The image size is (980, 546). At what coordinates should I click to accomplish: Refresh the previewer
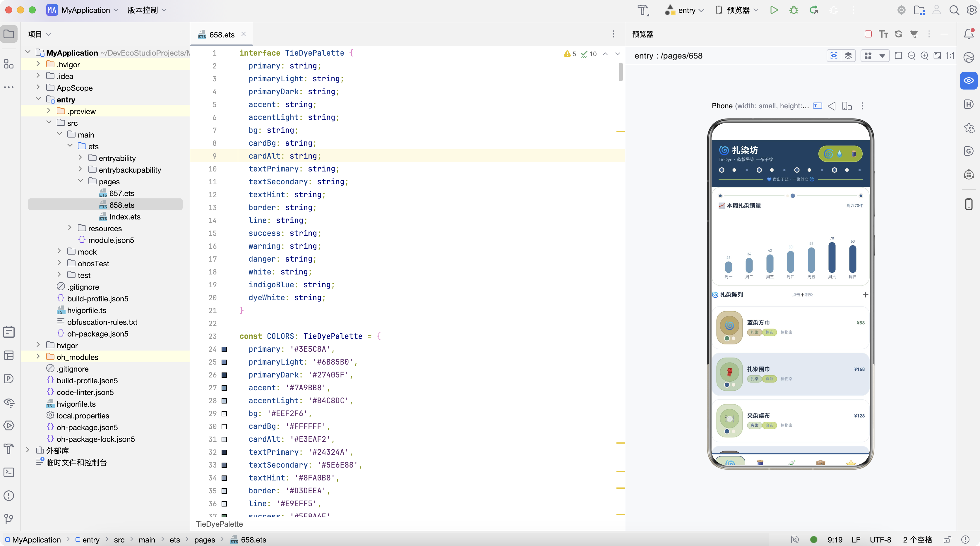[899, 34]
